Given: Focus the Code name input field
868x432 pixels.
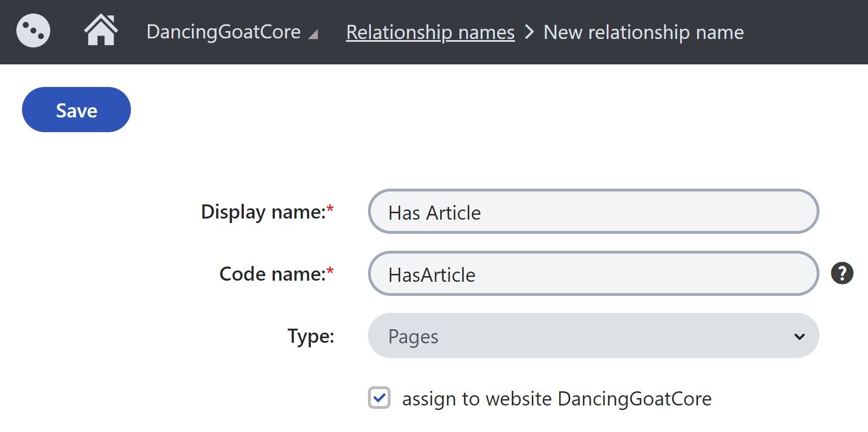Looking at the screenshot, I should pos(593,274).
